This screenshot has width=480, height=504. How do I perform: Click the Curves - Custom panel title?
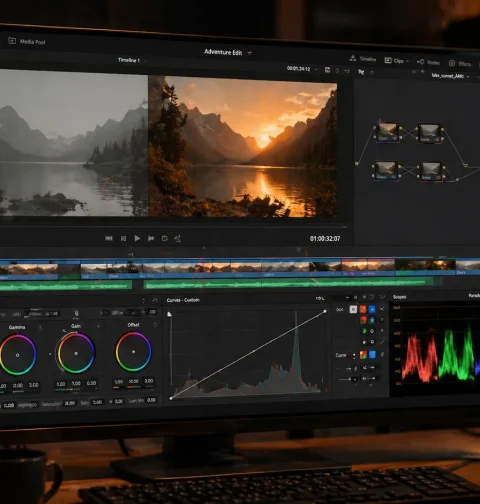point(183,300)
